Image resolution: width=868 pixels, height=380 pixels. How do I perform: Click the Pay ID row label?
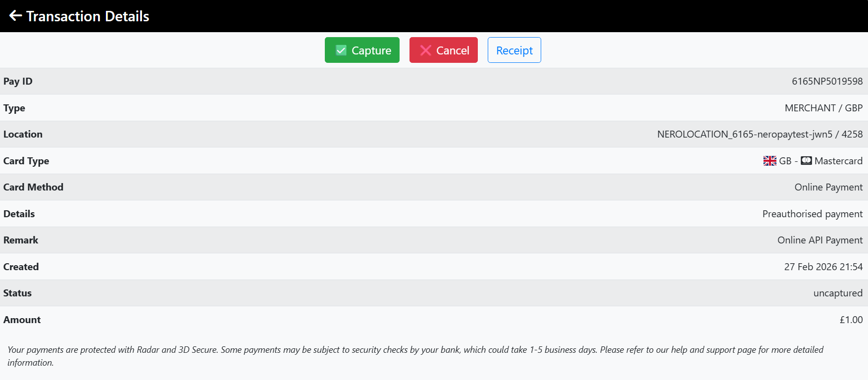(x=18, y=81)
